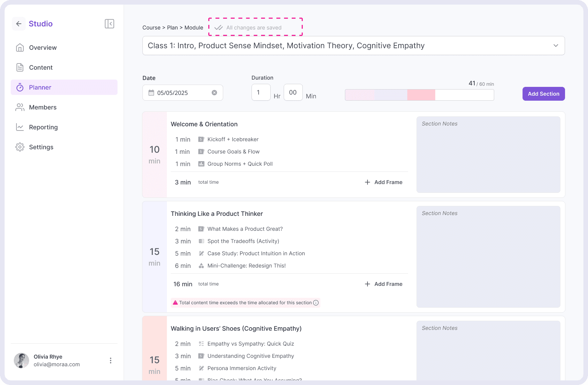This screenshot has width=588, height=385.
Task: Open Settings from the sidebar
Action: point(64,147)
